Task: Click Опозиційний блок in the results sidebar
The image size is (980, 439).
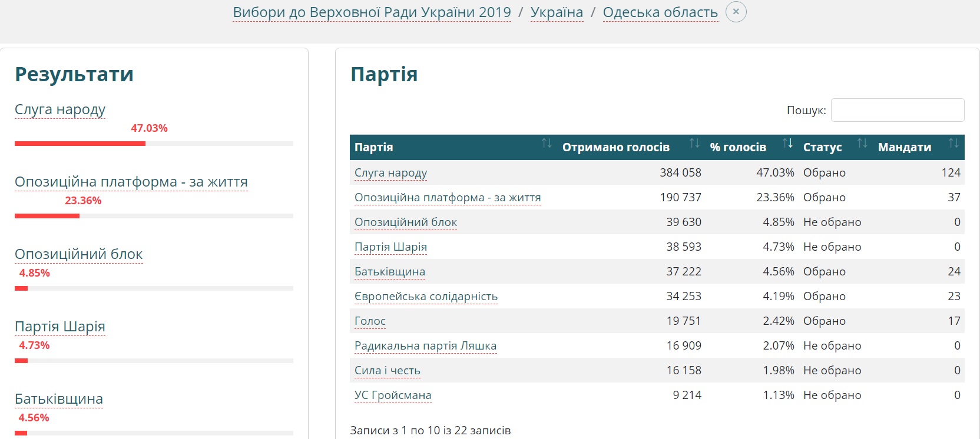Action: point(78,254)
